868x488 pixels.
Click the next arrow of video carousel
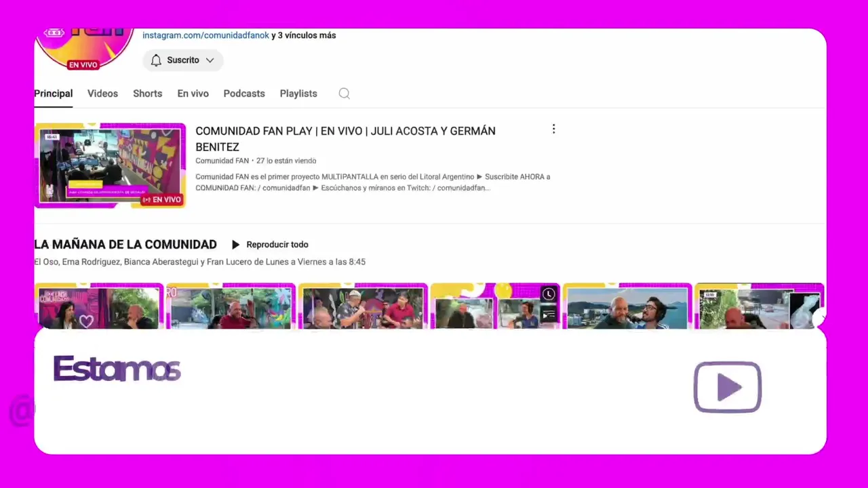click(x=818, y=317)
